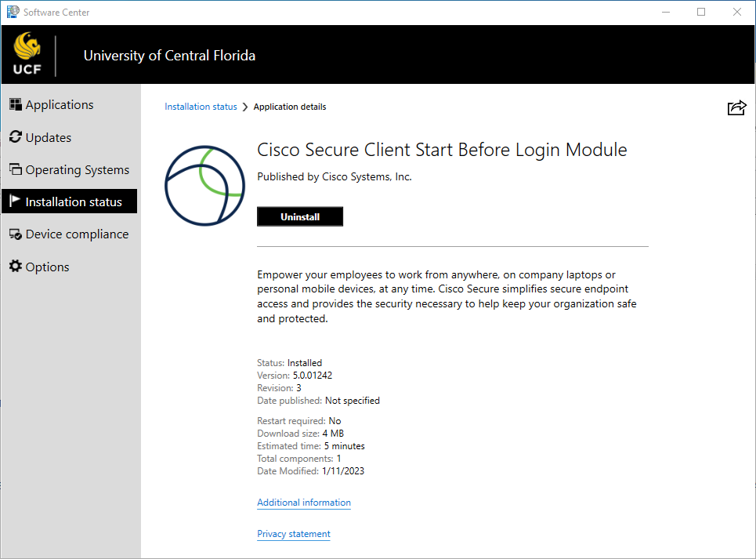Click the Options gear icon
This screenshot has height=559, width=756.
(x=16, y=267)
